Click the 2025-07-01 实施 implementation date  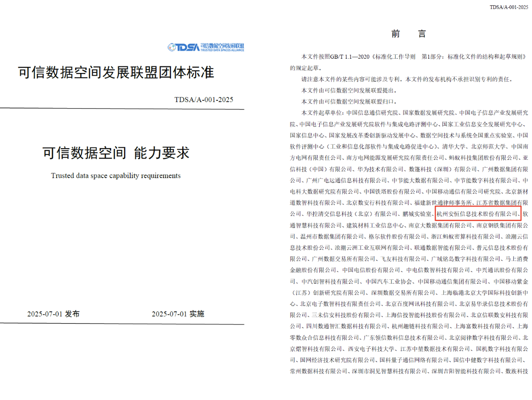178,314
